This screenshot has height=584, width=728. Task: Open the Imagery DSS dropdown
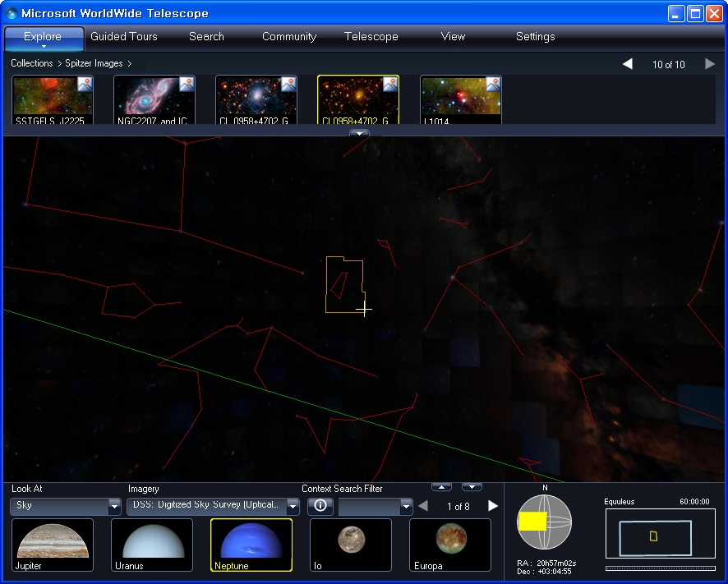click(x=213, y=506)
